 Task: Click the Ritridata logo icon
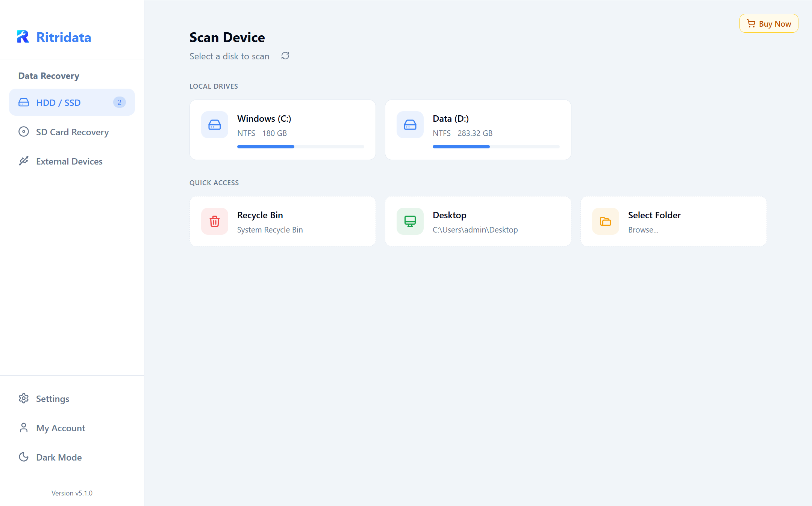pos(23,37)
